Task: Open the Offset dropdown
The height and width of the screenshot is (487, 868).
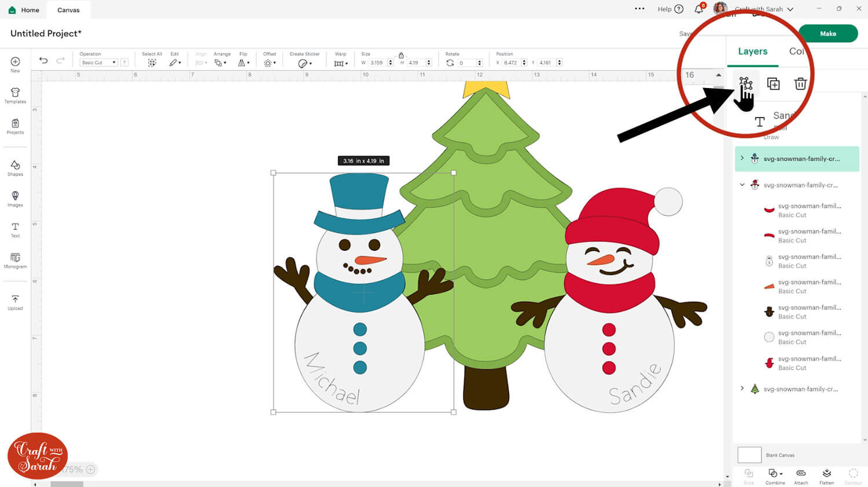Action: click(269, 63)
